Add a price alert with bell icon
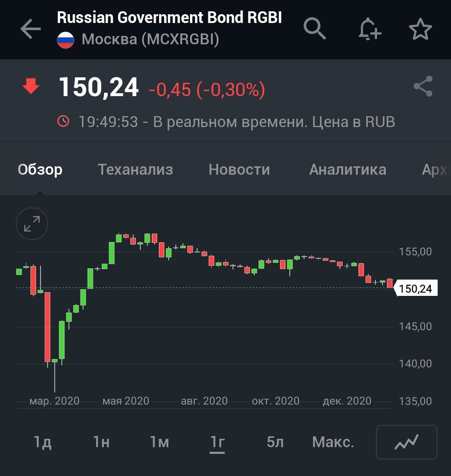The width and height of the screenshot is (451, 476). pyautogui.click(x=370, y=29)
